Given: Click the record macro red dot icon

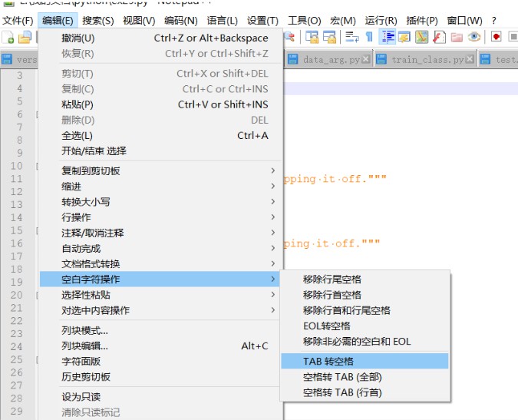Looking at the screenshot, I should 496,37.
